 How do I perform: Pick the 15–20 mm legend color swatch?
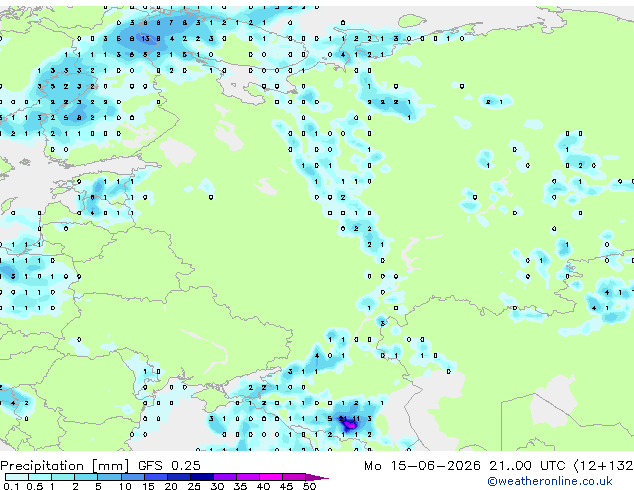click(155, 477)
